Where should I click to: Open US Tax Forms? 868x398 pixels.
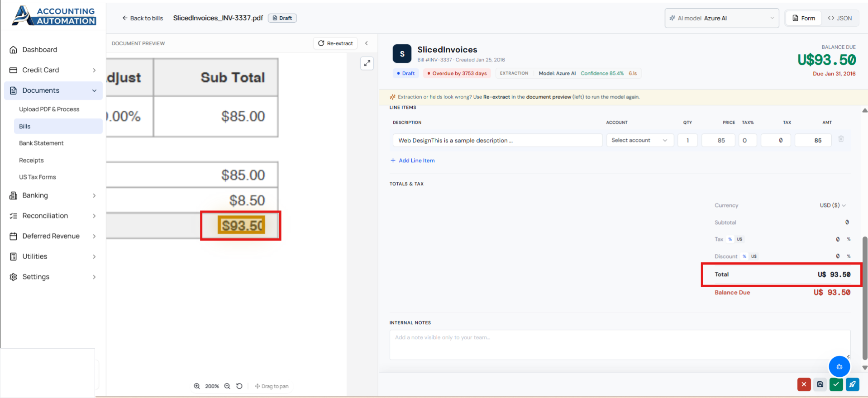point(38,177)
